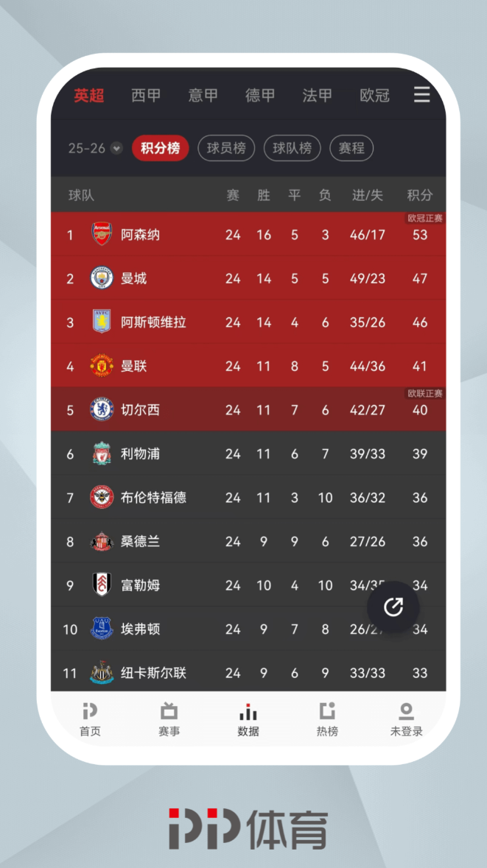The width and height of the screenshot is (487, 868).
Task: Tap the floating share button
Action: click(393, 607)
